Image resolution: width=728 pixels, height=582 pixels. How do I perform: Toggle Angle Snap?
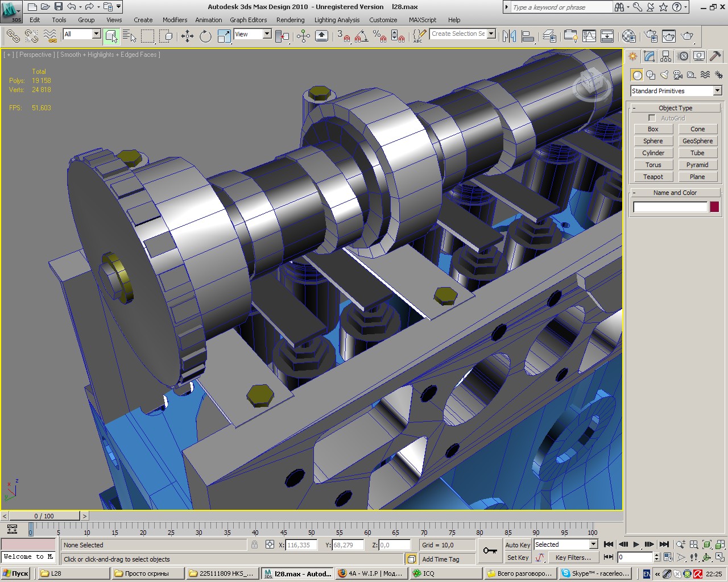(x=361, y=36)
